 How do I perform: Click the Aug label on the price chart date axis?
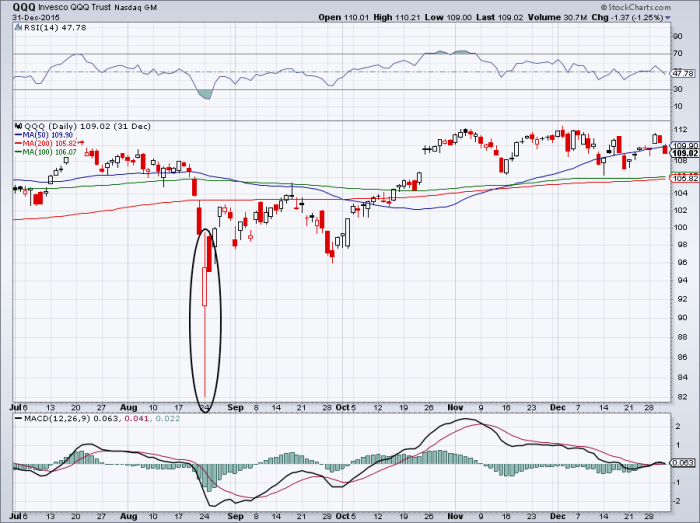tap(129, 407)
